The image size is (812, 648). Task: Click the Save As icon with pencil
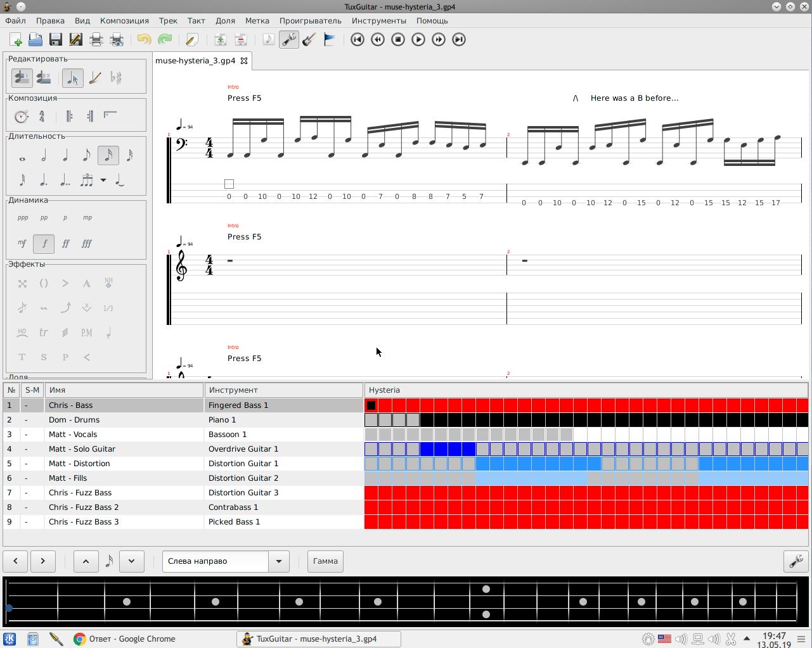tap(75, 39)
